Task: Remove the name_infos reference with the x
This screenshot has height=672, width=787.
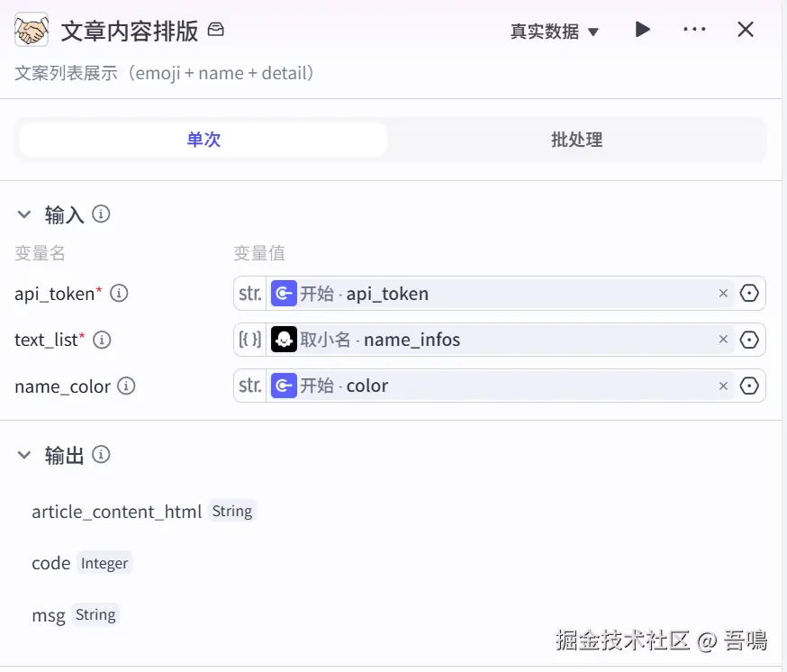Action: point(723,340)
